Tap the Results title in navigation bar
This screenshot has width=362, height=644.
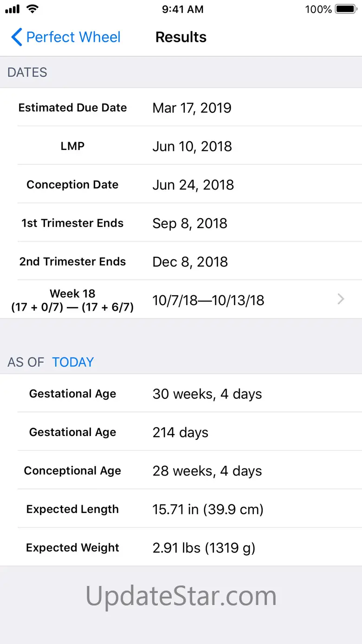[x=181, y=37]
